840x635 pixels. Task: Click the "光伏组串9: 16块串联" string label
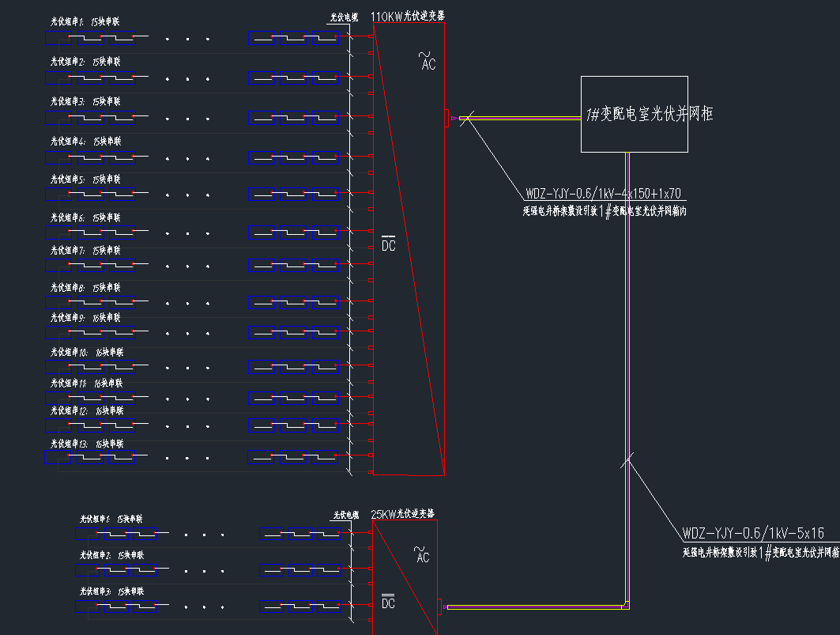[x=86, y=317]
